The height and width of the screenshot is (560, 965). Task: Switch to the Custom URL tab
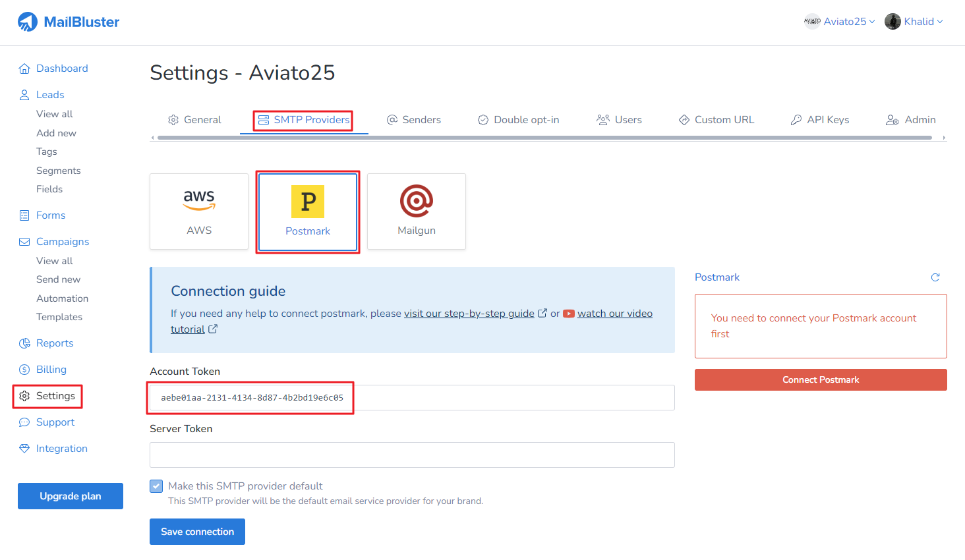pyautogui.click(x=716, y=120)
